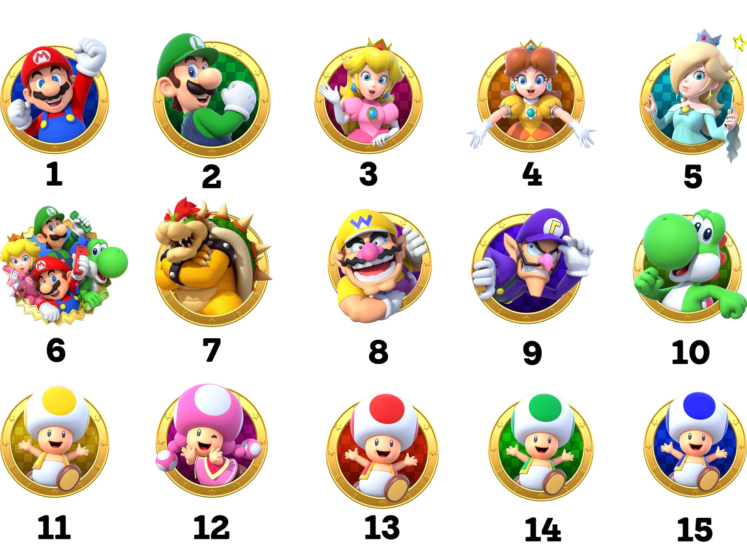Click the number 15 label

click(695, 530)
